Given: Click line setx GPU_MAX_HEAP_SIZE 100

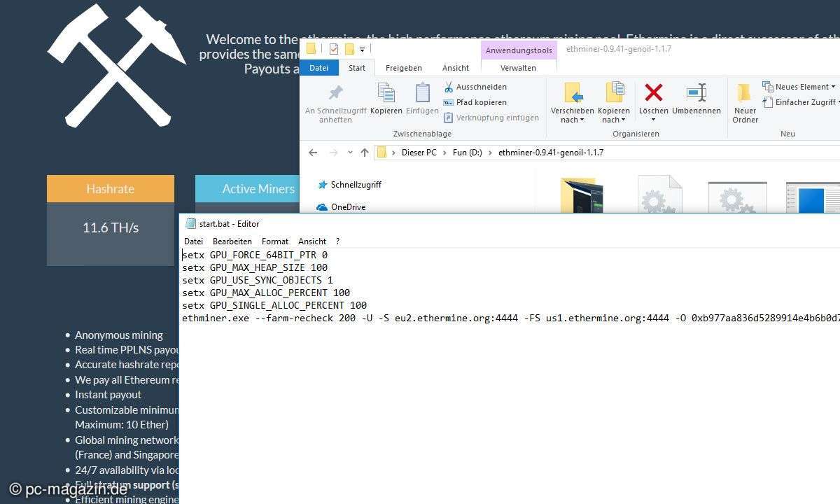Looking at the screenshot, I should pyautogui.click(x=255, y=267).
